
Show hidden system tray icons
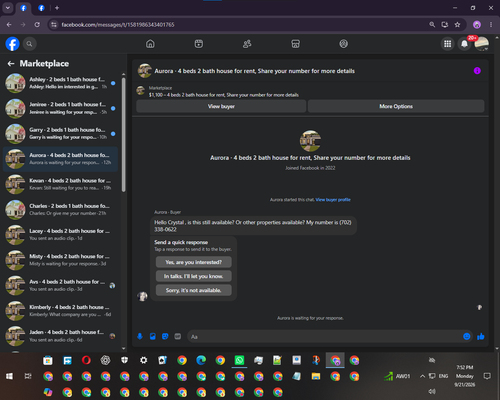(x=422, y=376)
